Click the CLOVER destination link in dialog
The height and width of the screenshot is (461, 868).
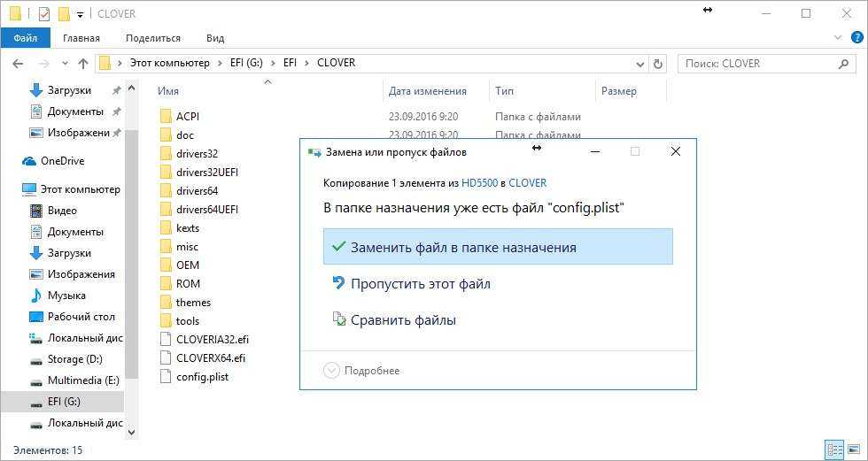(x=527, y=183)
